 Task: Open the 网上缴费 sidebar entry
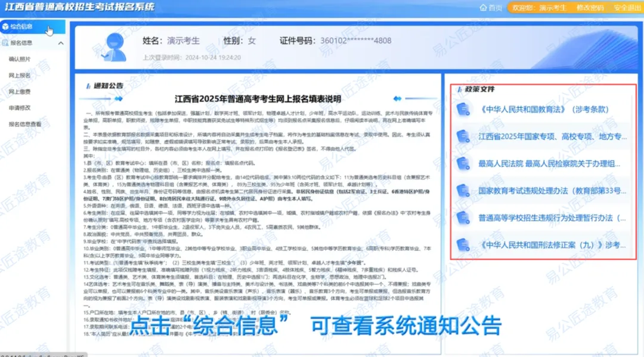point(19,92)
